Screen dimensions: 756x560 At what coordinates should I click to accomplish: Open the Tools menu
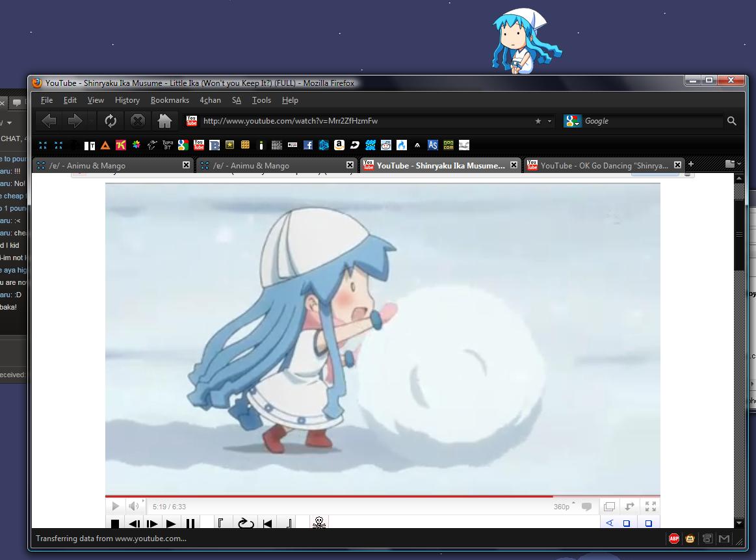point(261,100)
